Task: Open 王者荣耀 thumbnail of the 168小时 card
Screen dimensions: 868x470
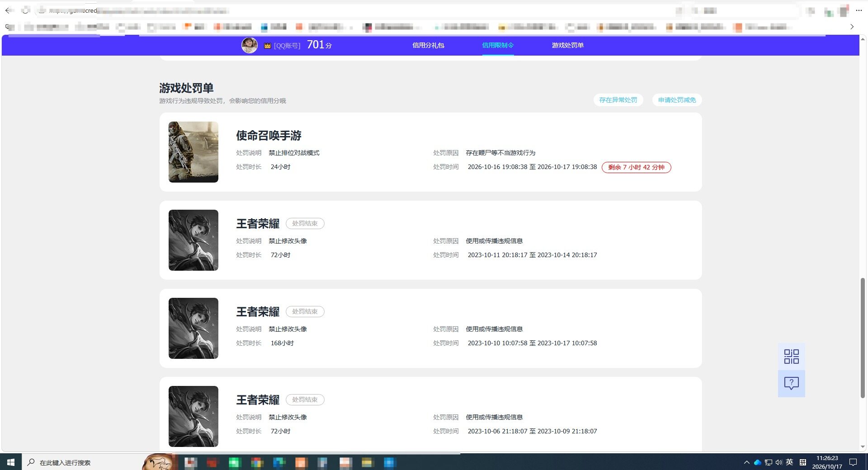Action: 193,328
